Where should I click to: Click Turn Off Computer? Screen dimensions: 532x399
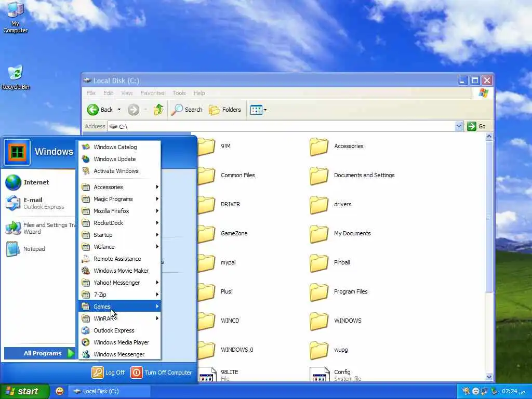pos(161,372)
